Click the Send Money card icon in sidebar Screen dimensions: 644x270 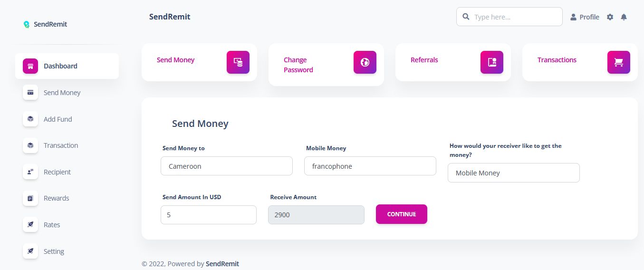point(30,93)
